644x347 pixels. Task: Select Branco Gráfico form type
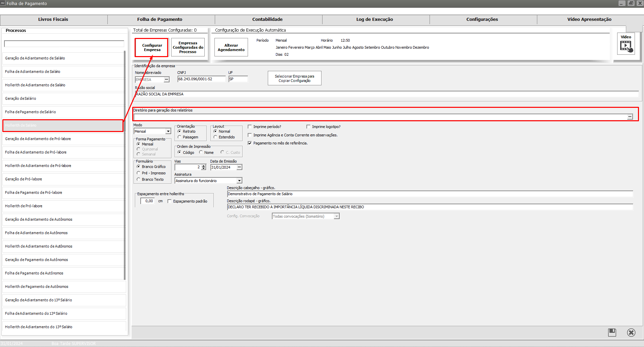[x=138, y=167]
